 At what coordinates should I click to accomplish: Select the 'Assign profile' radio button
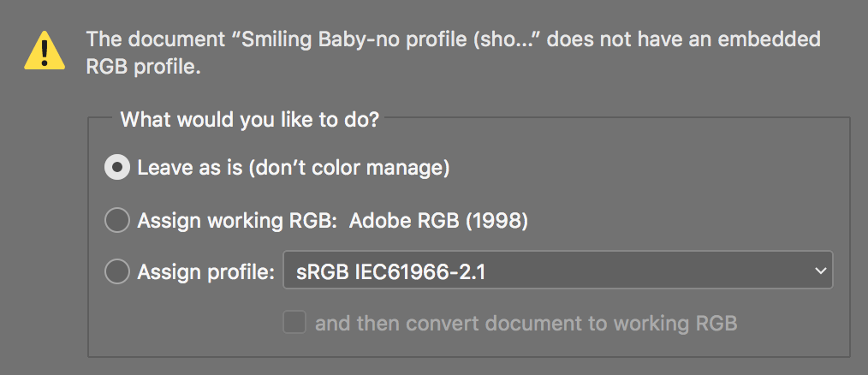[116, 272]
